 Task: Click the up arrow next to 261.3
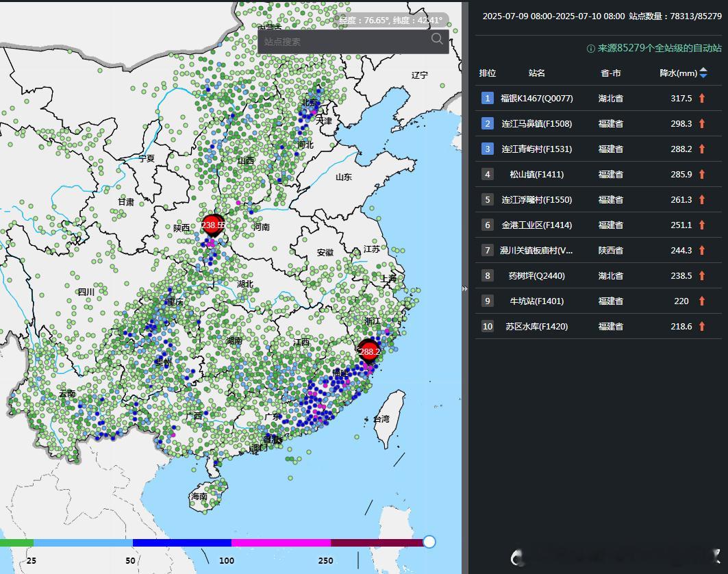coord(702,200)
